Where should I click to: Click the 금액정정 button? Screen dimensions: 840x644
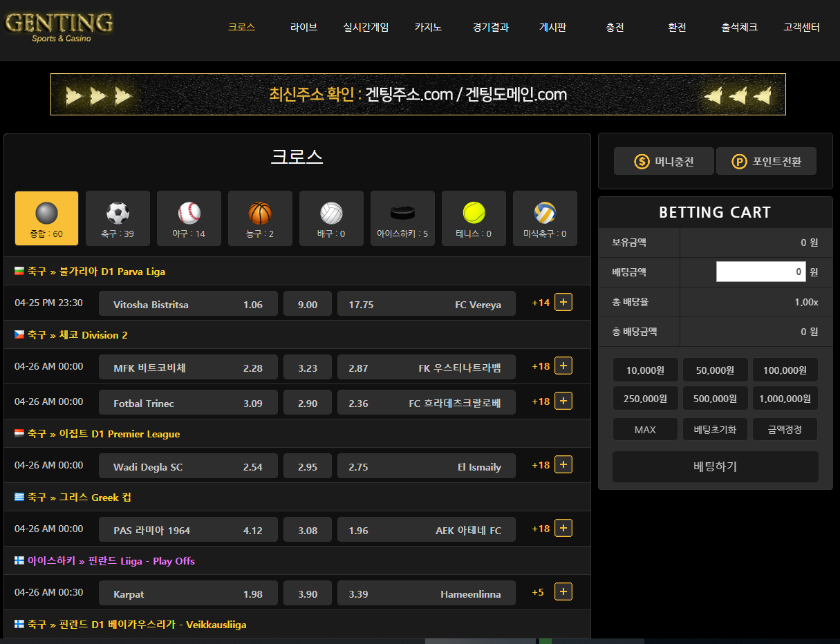(x=785, y=430)
